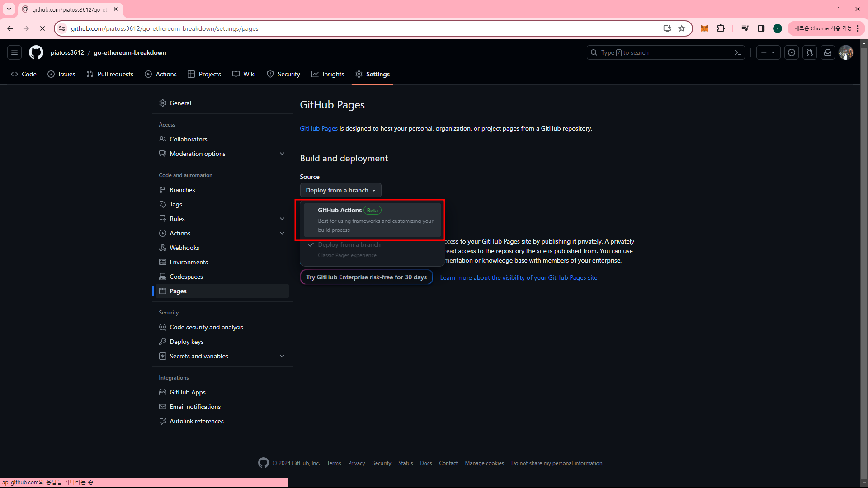Expand the Moderation options section
Viewport: 868px width, 488px height.
pos(222,154)
